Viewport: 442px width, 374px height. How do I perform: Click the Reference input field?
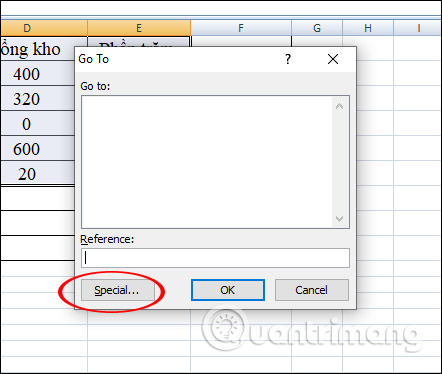215,258
